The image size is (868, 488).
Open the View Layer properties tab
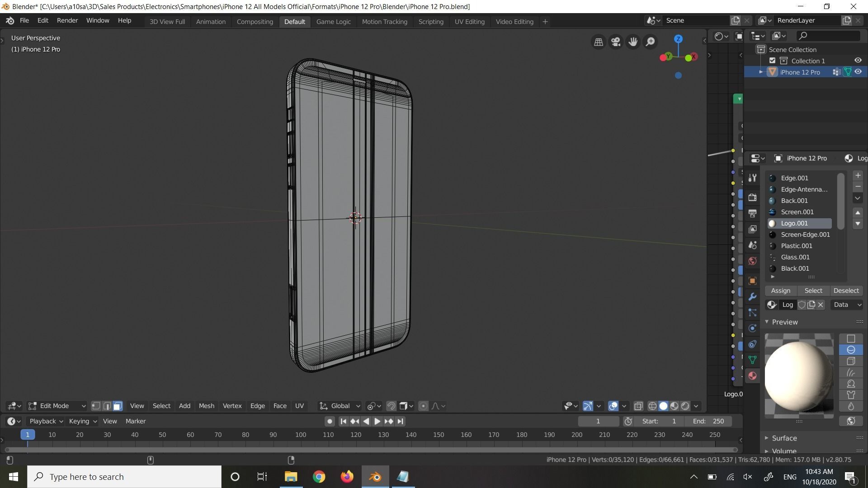[x=752, y=229]
